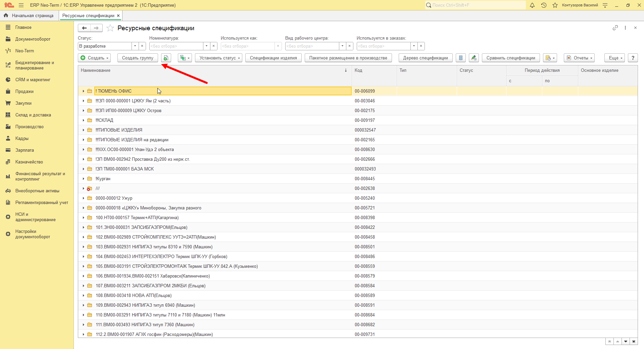Switch to the Начальная страница tab
The height and width of the screenshot is (349, 644).
pos(30,15)
